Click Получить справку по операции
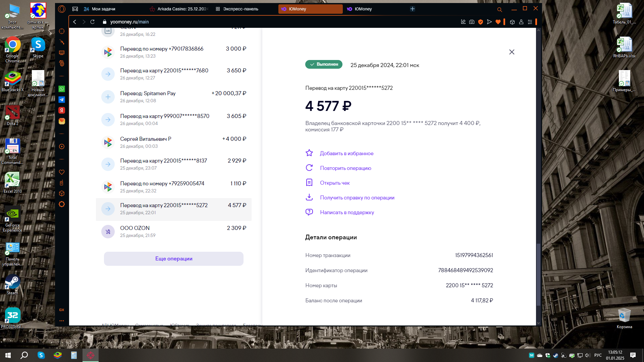Image resolution: width=644 pixels, height=362 pixels. (357, 198)
